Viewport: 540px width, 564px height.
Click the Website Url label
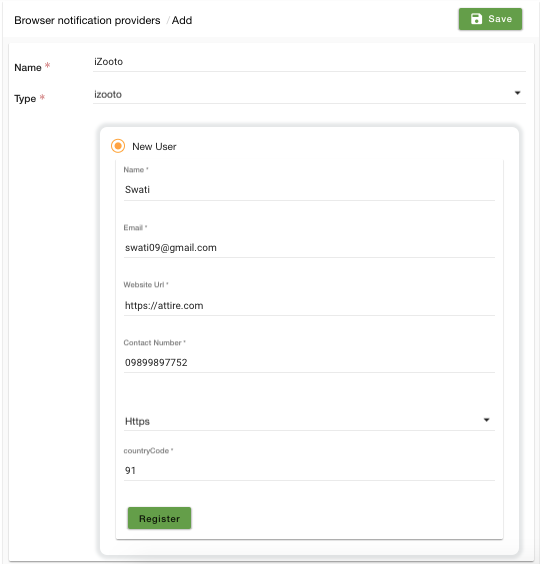point(144,285)
